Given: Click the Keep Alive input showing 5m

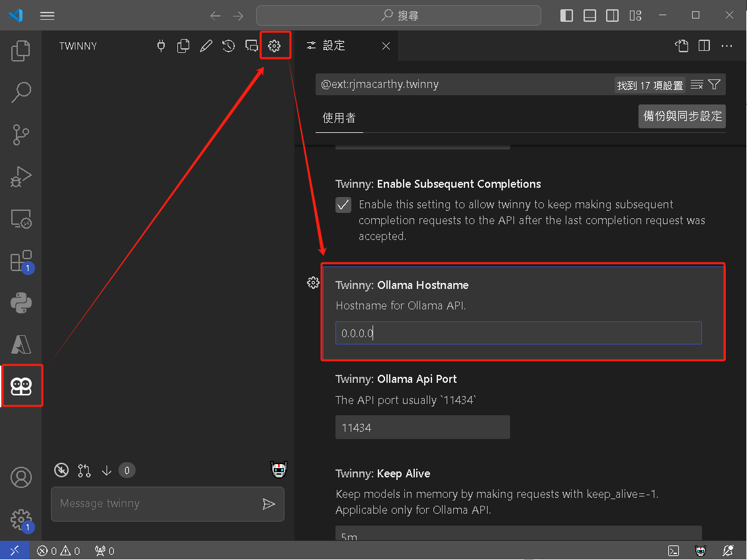Looking at the screenshot, I should (x=518, y=534).
